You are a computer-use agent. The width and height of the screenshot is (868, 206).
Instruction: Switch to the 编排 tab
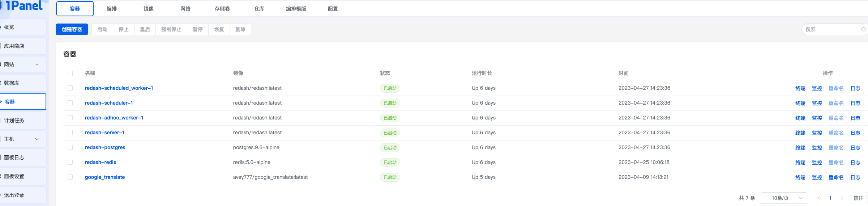112,9
